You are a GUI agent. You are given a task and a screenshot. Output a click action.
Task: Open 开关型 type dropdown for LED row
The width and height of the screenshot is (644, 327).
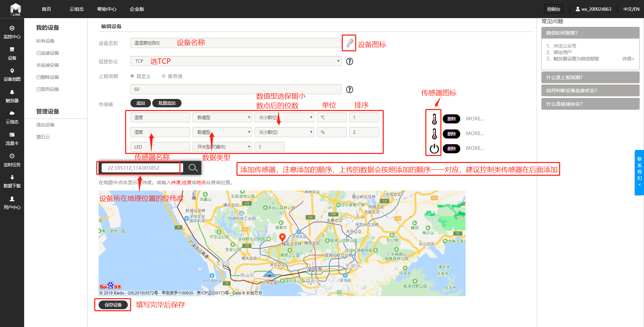coord(222,147)
